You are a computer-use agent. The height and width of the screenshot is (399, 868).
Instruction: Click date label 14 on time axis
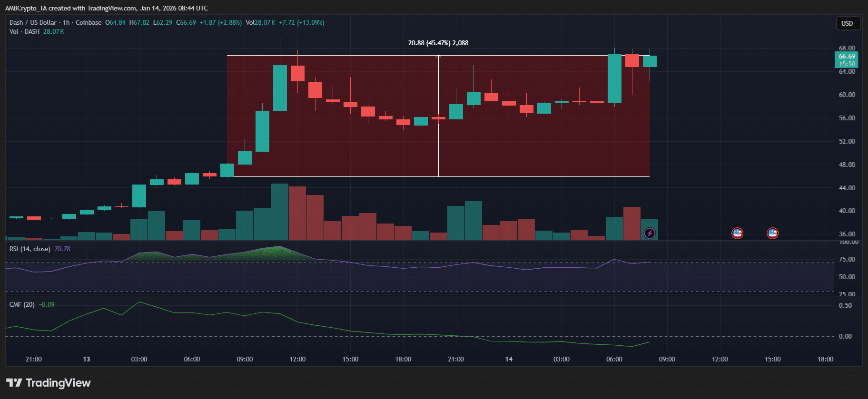coord(509,359)
